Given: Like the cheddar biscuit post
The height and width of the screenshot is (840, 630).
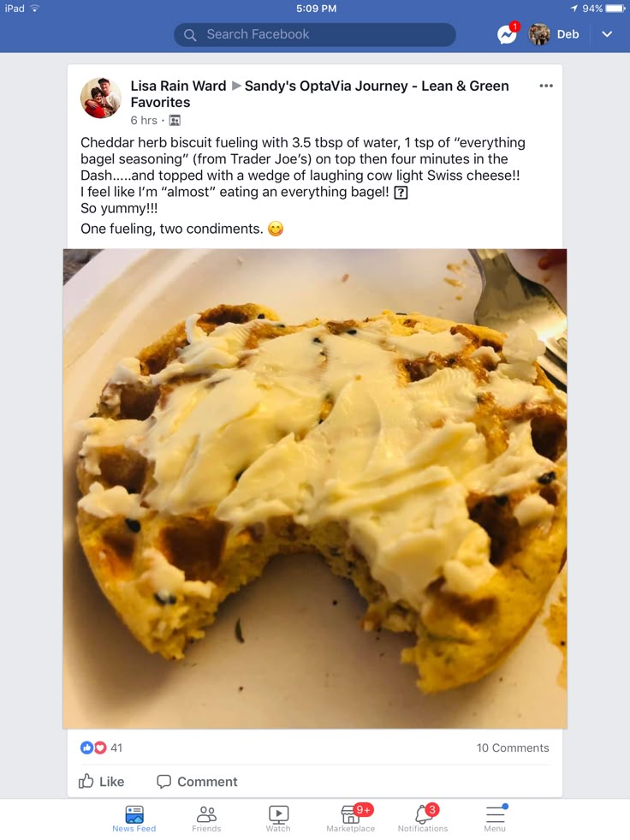Looking at the screenshot, I should click(101, 782).
